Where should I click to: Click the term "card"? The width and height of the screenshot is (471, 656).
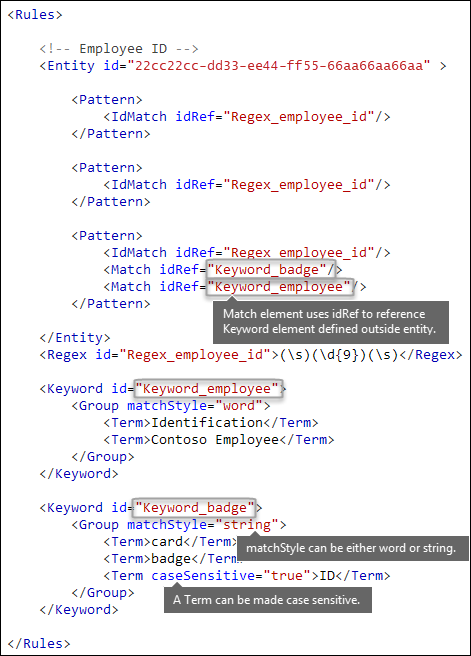pos(167,541)
